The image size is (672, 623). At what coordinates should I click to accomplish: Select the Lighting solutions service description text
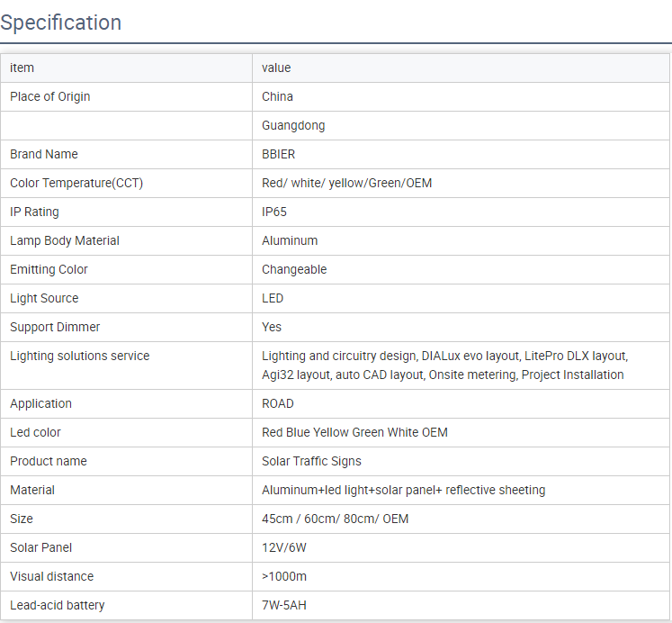(445, 366)
